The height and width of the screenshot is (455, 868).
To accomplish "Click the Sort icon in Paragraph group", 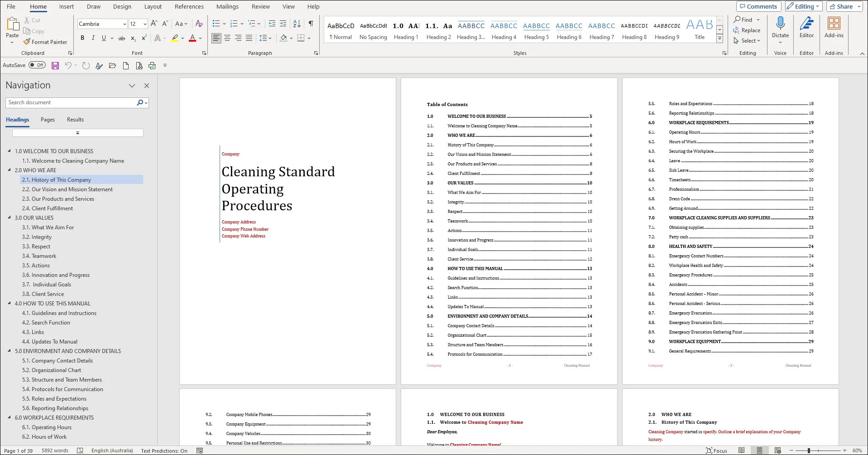I will pos(296,23).
